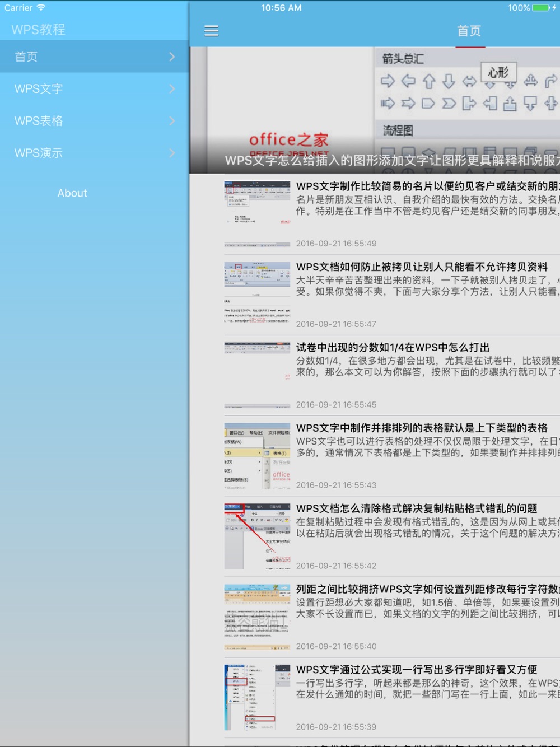The height and width of the screenshot is (747, 560).
Task: Open thumbnail of the 分数1/4 article
Action: click(x=257, y=375)
